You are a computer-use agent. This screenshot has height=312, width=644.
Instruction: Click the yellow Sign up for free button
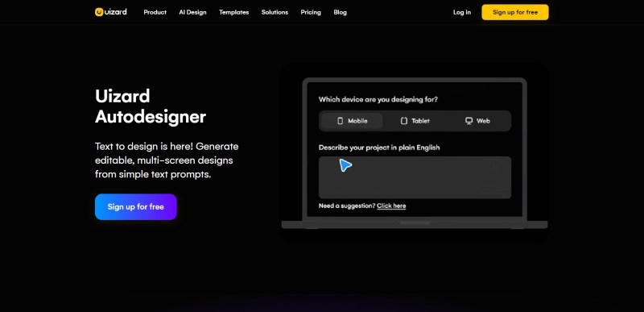click(x=515, y=12)
